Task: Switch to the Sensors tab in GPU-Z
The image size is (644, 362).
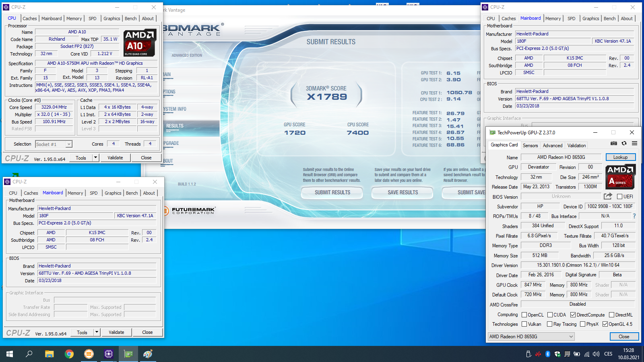Action: (x=530, y=146)
